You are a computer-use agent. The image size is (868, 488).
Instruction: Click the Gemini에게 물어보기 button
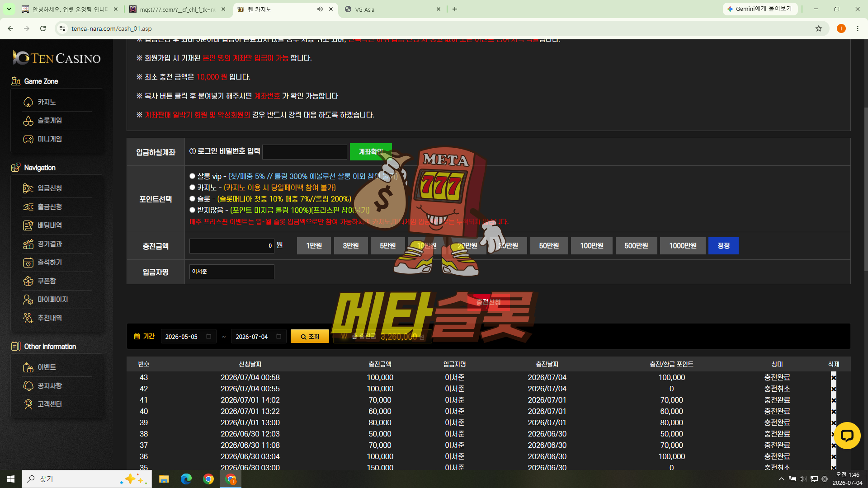click(x=760, y=9)
